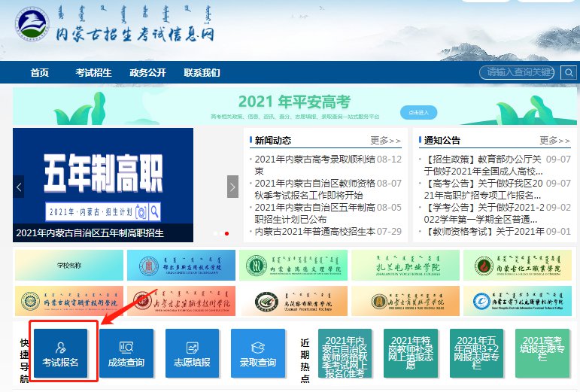Open the 政务公开 menu item
The height and width of the screenshot is (392, 580).
pyautogui.click(x=147, y=72)
